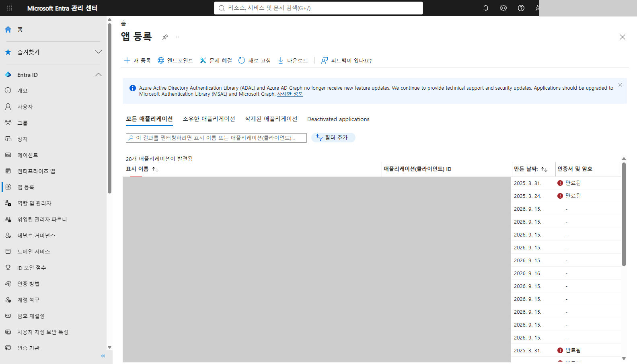Pin the 앱 등록 page
The width and height of the screenshot is (637, 364).
(165, 37)
